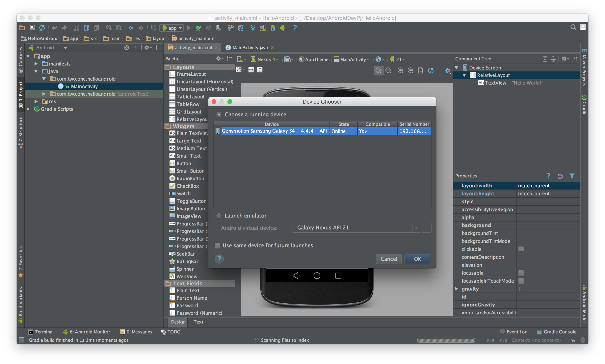605x364 pixels.
Task: Click the Run app play icon
Action: coord(189,28)
